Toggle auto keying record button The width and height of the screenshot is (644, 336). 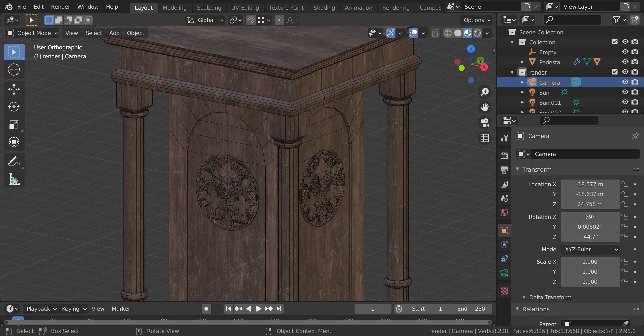click(x=206, y=309)
